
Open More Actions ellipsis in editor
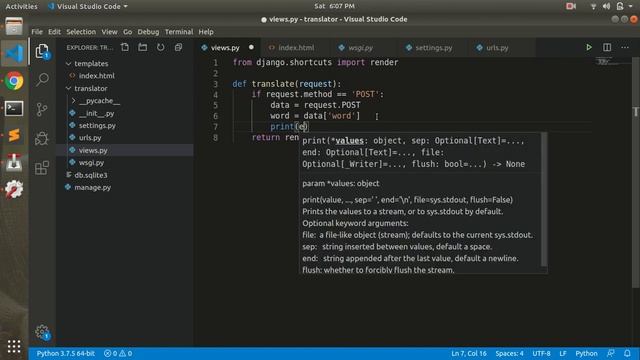click(625, 47)
